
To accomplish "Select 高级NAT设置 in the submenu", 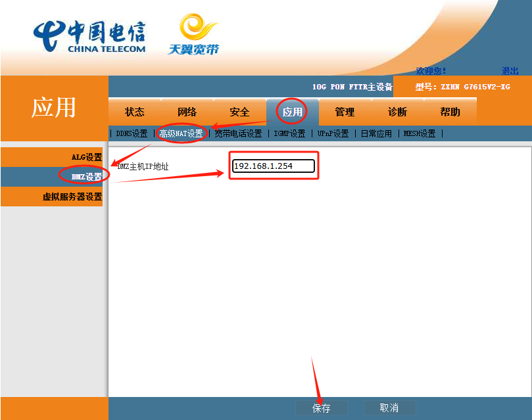I will coord(181,133).
